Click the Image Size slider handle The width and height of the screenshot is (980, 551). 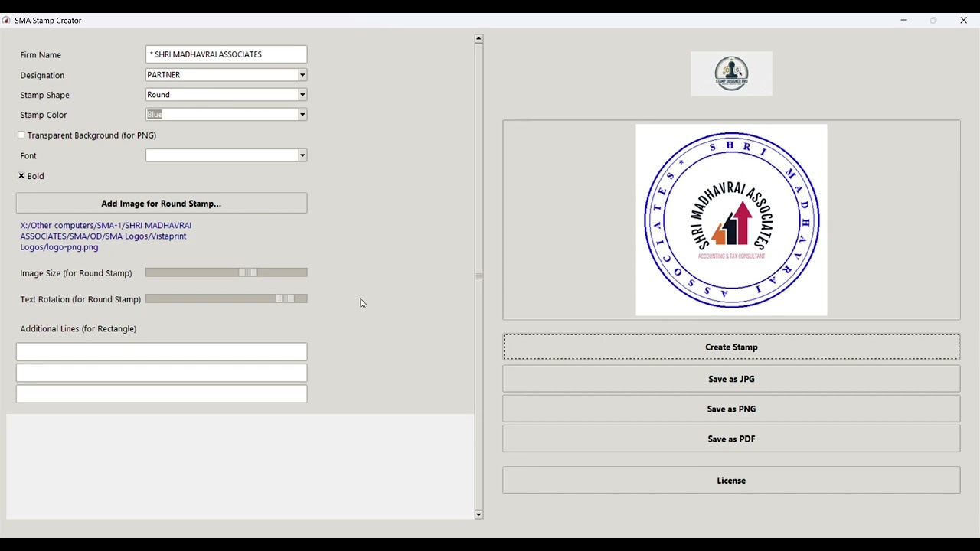point(248,272)
